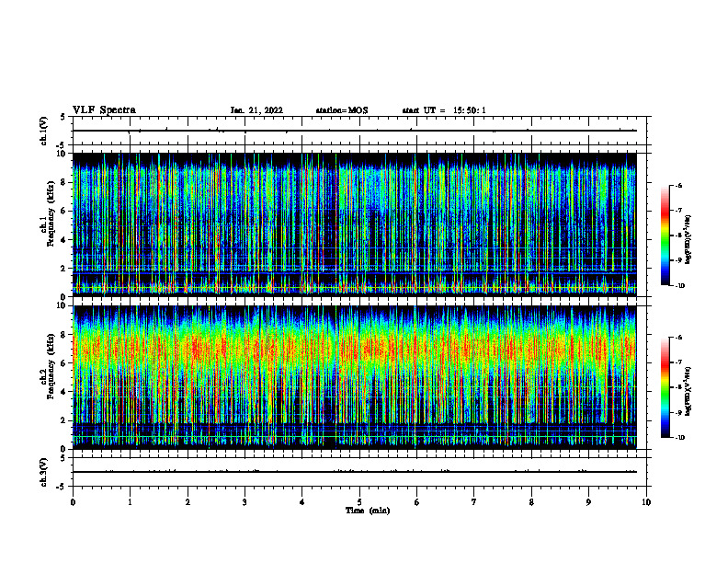Image resolution: width=728 pixels, height=563 pixels.
Task: Click the "-6" tick on the ch.2 color bar
Action: point(678,338)
